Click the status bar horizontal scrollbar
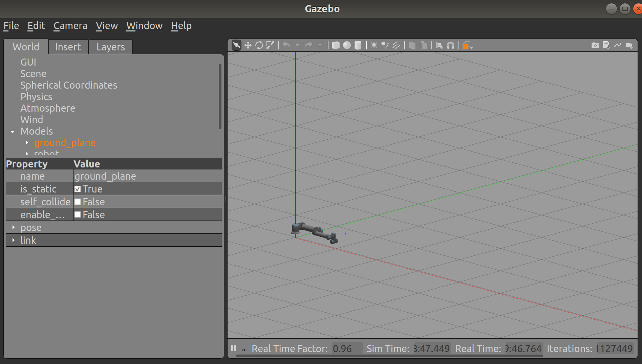 click(389, 356)
